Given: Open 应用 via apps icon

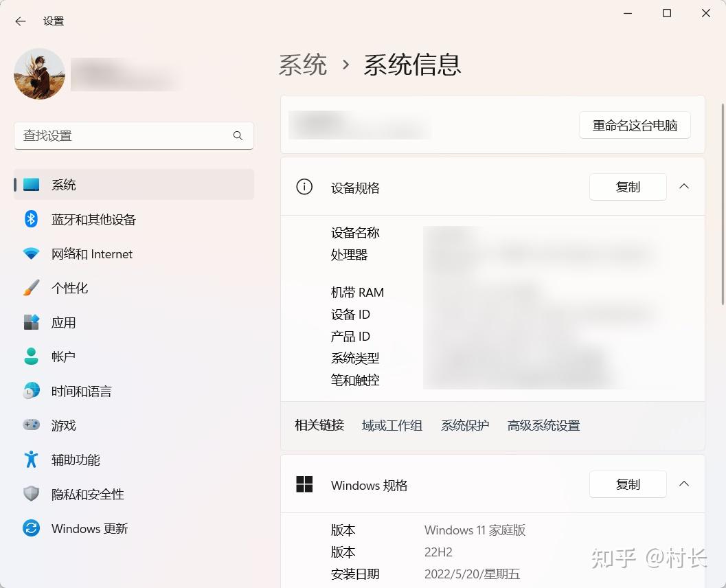Looking at the screenshot, I should [31, 322].
